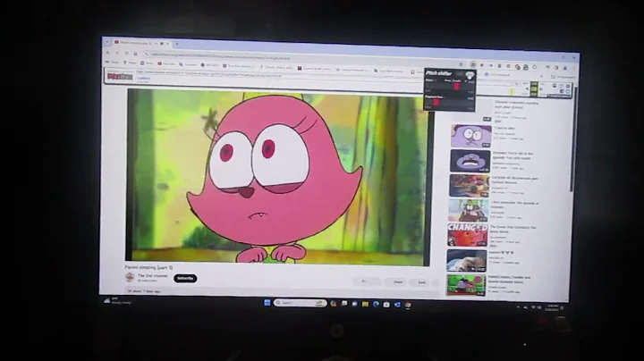Open the purple blob character thumbnail

pyautogui.click(x=471, y=136)
